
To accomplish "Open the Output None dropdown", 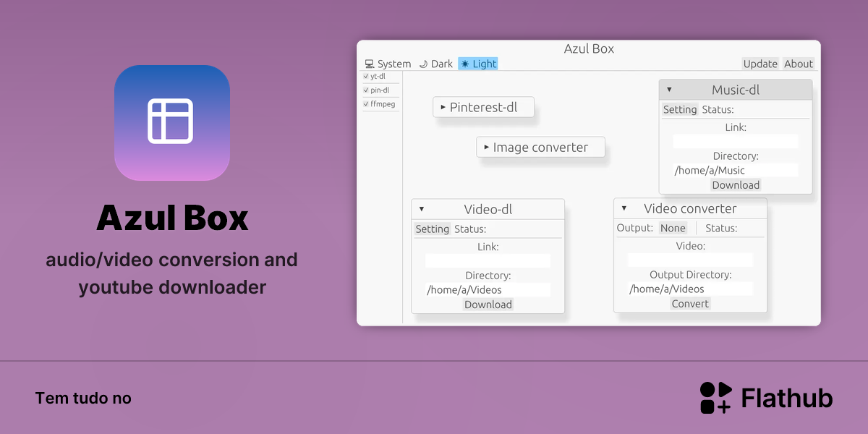I will 673,228.
